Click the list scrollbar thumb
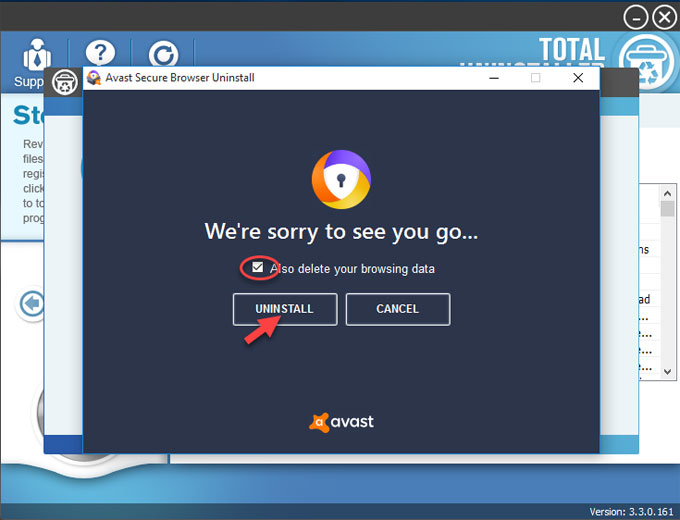680x520 pixels. pyautogui.click(x=667, y=208)
